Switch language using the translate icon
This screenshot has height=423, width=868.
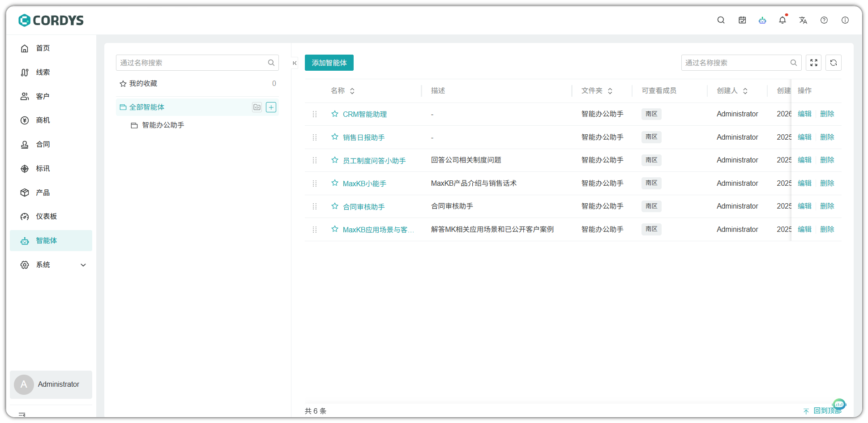803,20
